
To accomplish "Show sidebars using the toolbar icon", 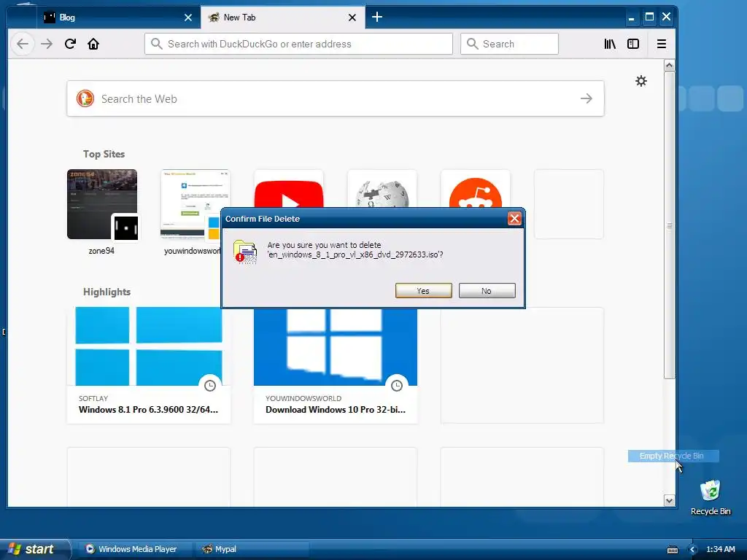I will coord(633,44).
